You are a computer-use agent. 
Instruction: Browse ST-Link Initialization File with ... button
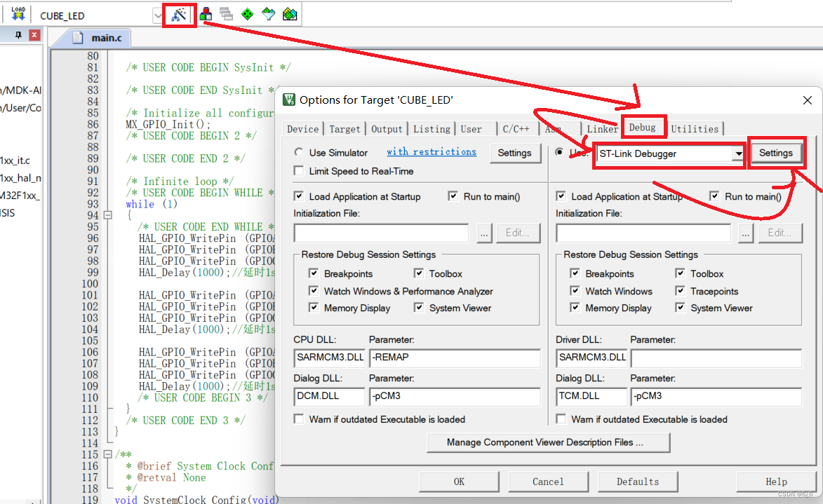click(x=745, y=233)
